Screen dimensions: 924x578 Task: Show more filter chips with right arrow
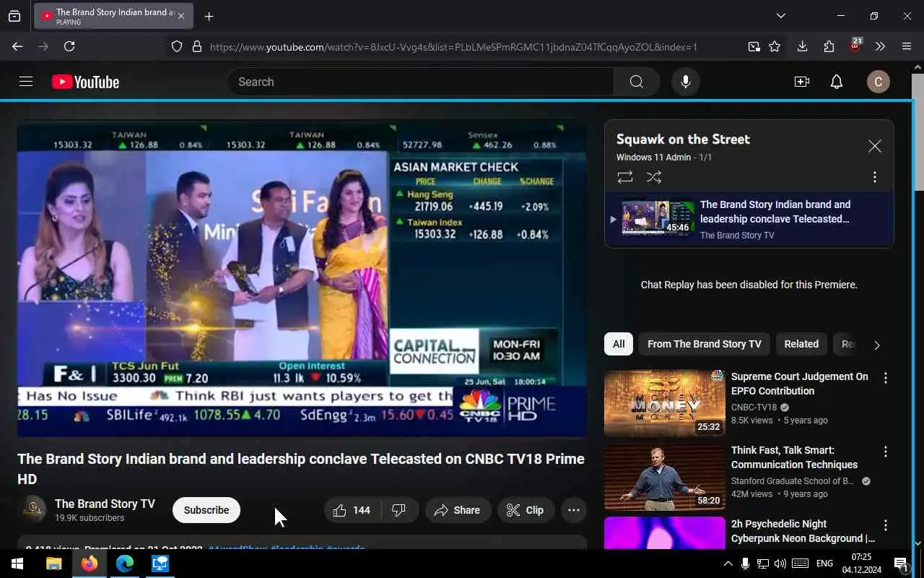coord(876,345)
